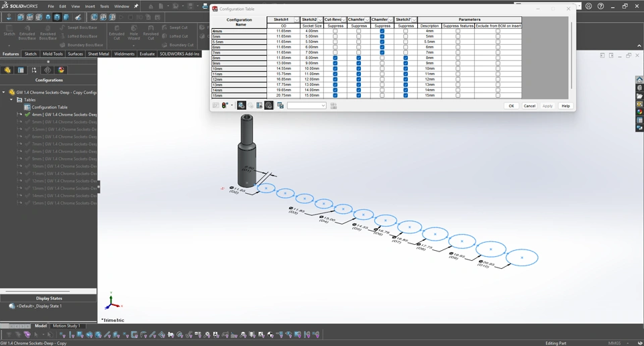Toggle Cut-Revolve Suppress checkbox for 4mm row
644x346 pixels.
335,32
